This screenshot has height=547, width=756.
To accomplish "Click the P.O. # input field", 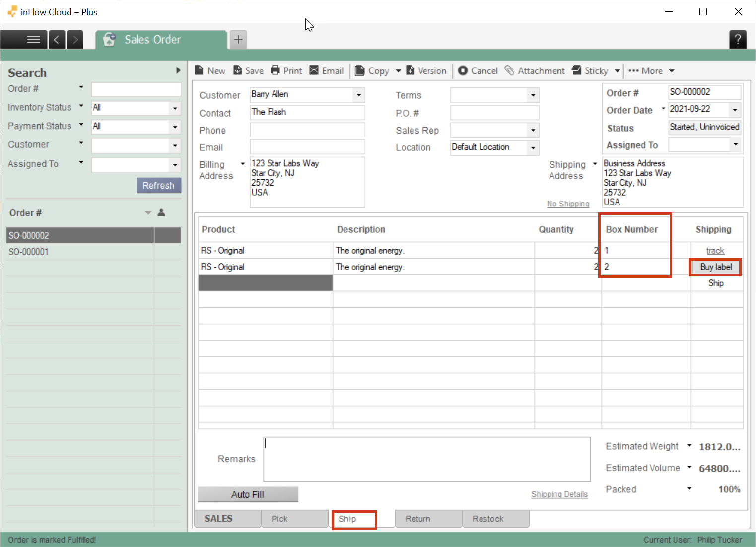I will 494,113.
